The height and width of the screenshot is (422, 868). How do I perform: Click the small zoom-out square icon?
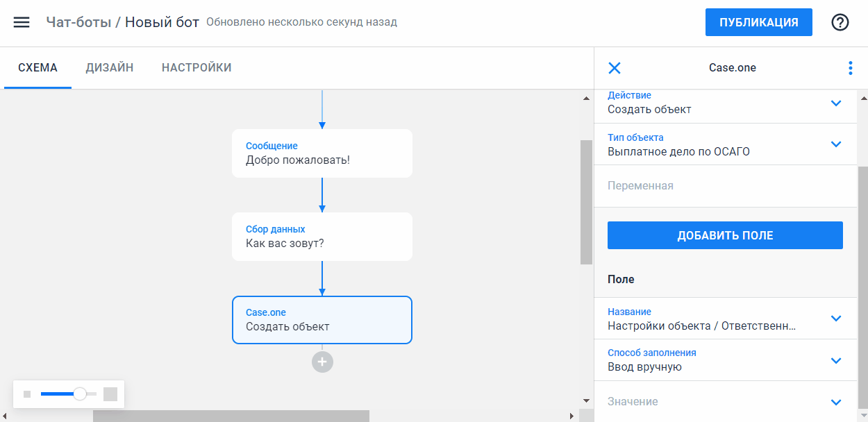(x=27, y=394)
